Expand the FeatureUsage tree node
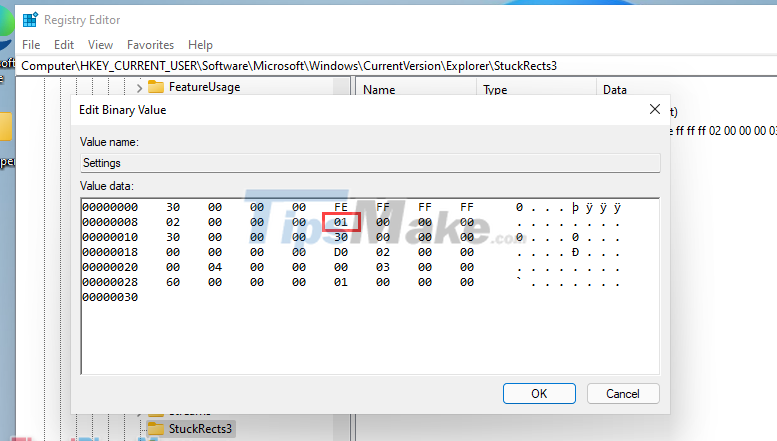Viewport: 777px width, 441px height. 139,88
